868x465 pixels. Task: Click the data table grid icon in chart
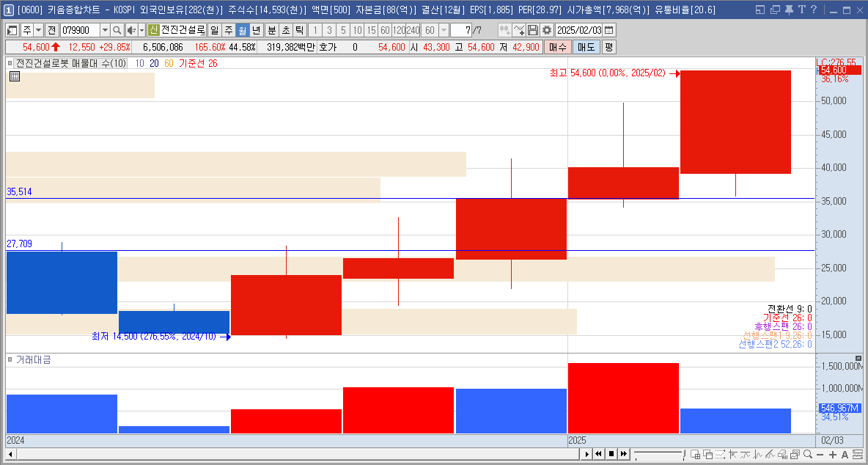pyautogui.click(x=15, y=76)
